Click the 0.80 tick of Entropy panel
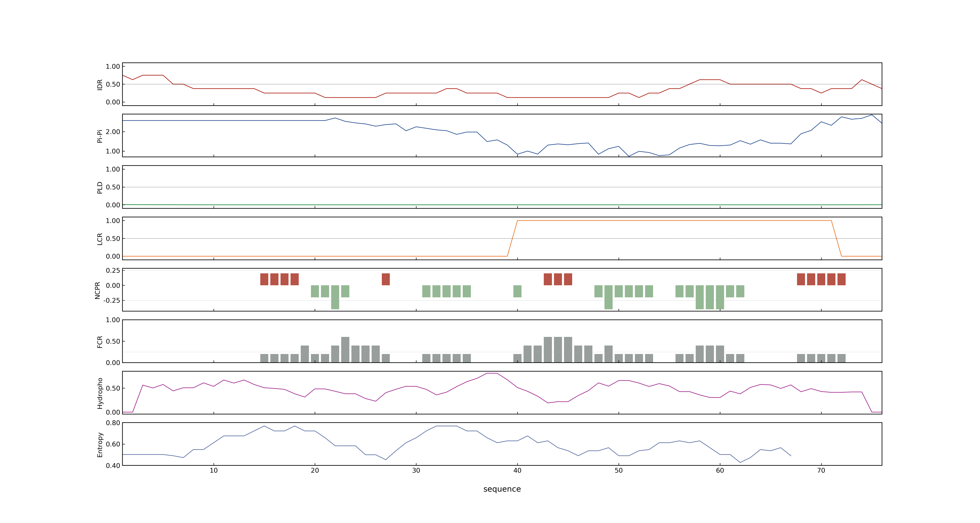The image size is (980, 523). pos(113,423)
